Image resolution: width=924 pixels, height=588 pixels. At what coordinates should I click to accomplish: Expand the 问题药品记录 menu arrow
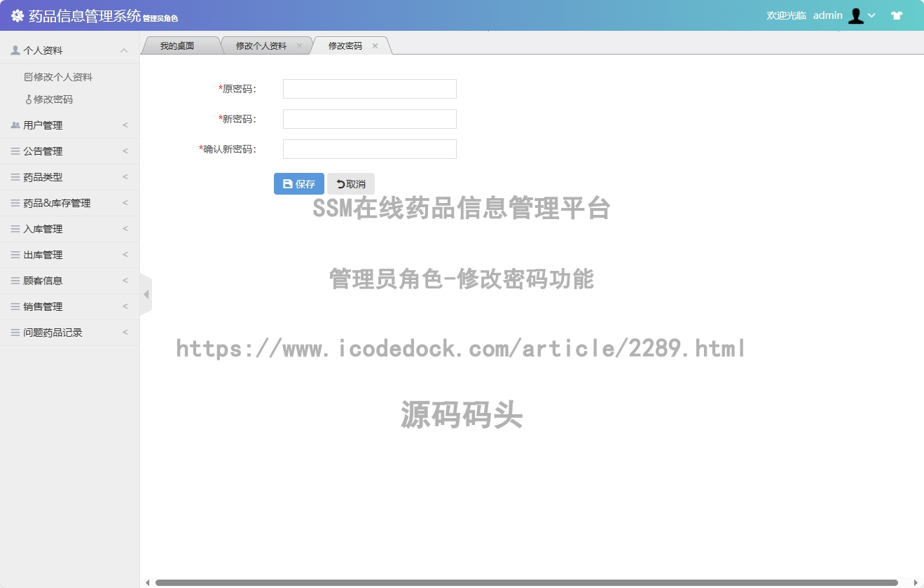(125, 332)
